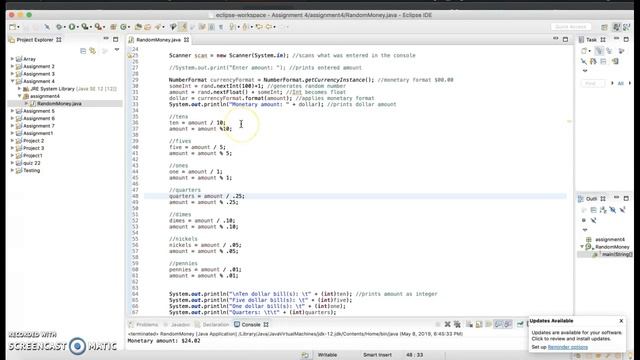This screenshot has height=360, width=640.
Task: Click the New Java Package icon
Action: coord(113,27)
